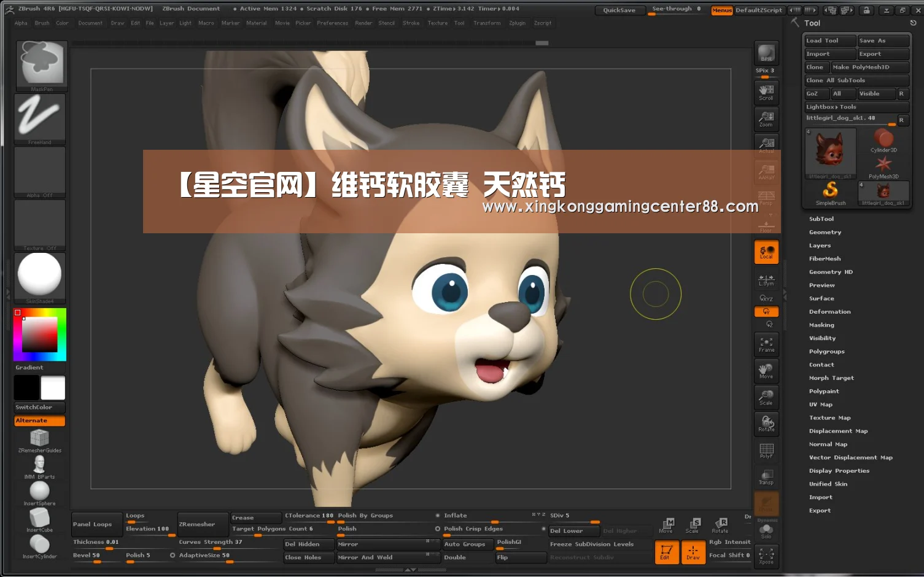This screenshot has height=577, width=924.
Task: Open the Zplugin menu
Action: pos(517,23)
